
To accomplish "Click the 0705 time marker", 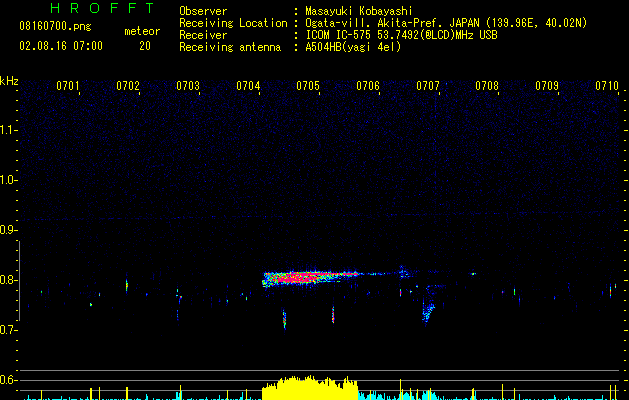I will point(308,86).
